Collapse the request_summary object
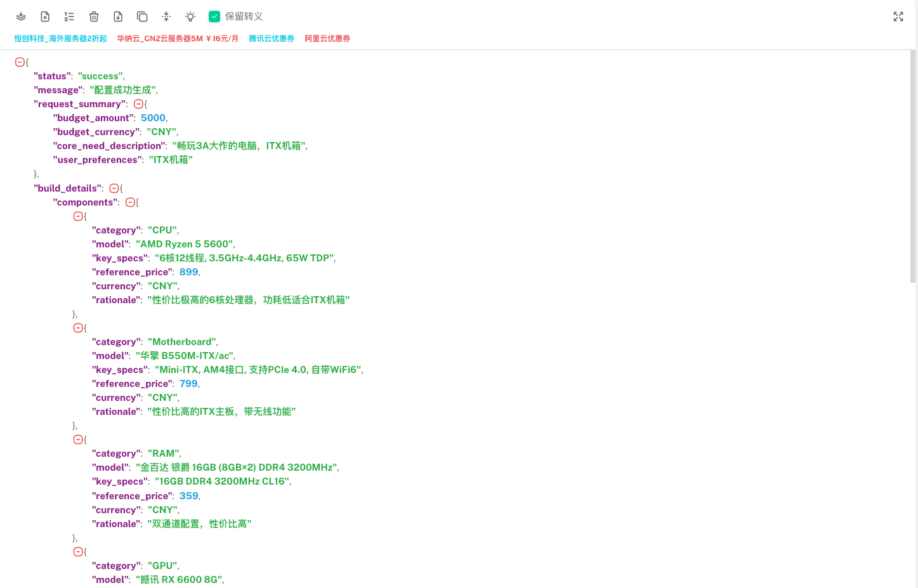The image size is (918, 588). pyautogui.click(x=138, y=104)
